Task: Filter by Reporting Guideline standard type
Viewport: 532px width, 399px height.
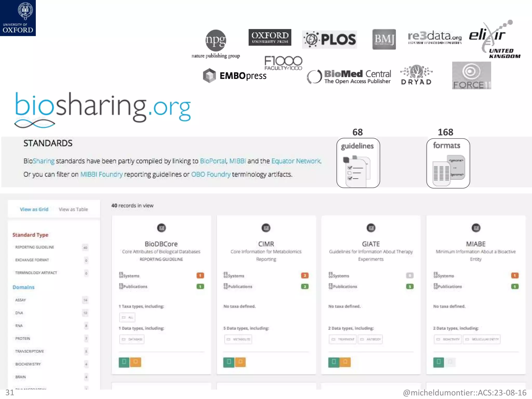Action: pyautogui.click(x=35, y=247)
